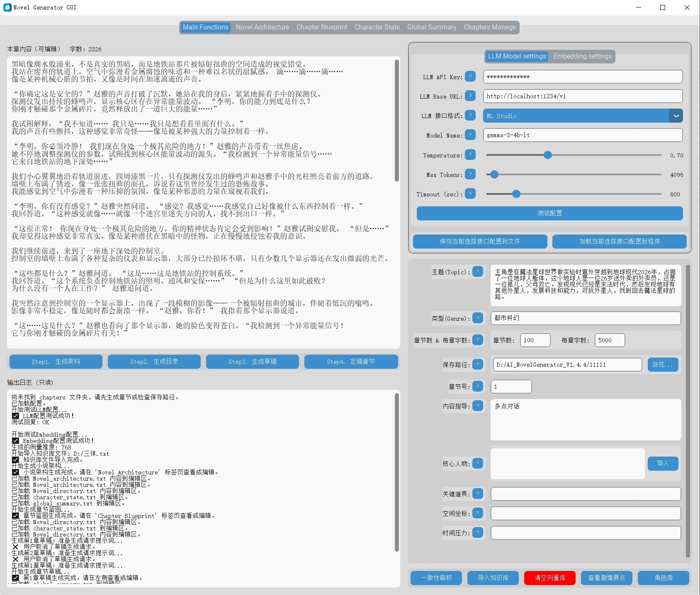Screen dimensions: 700x595
Task: Click the 测试配置 button
Action: (x=549, y=213)
